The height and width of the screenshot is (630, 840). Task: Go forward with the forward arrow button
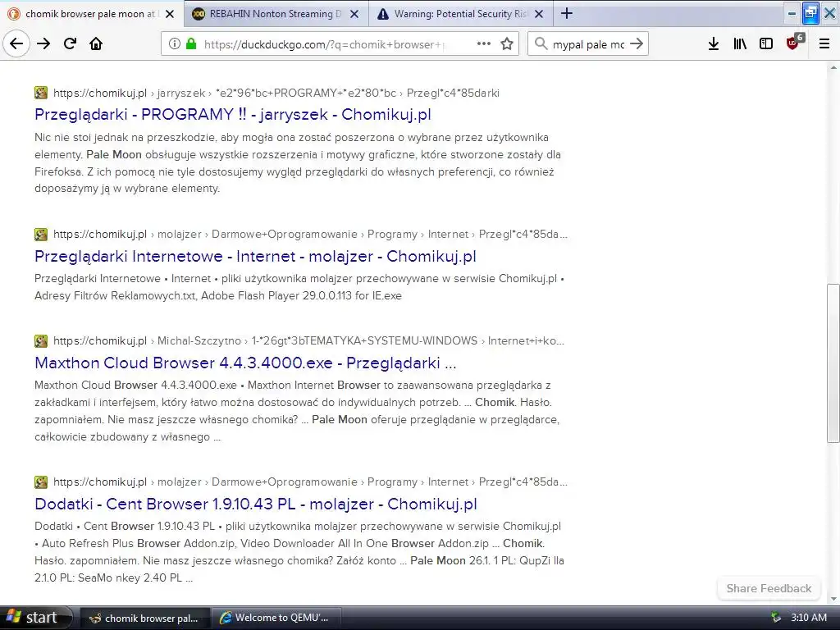coord(43,44)
